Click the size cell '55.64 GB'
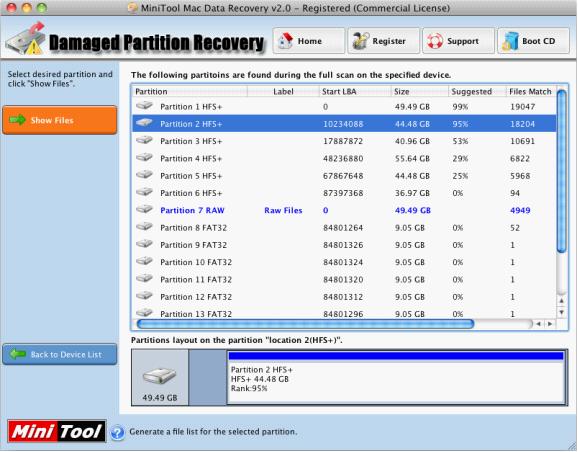Viewport: 578px width, 452px height. click(x=412, y=159)
